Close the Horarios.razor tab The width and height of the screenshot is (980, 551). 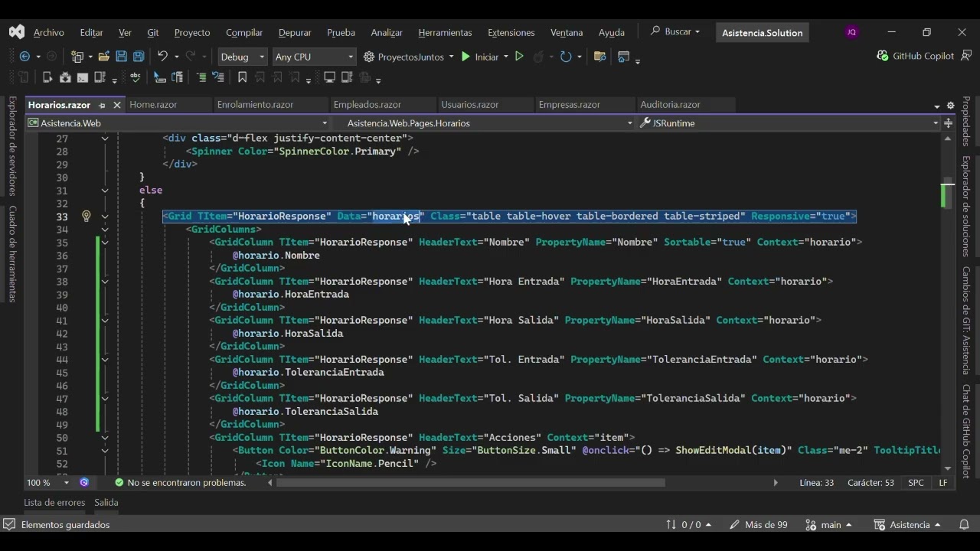click(117, 105)
